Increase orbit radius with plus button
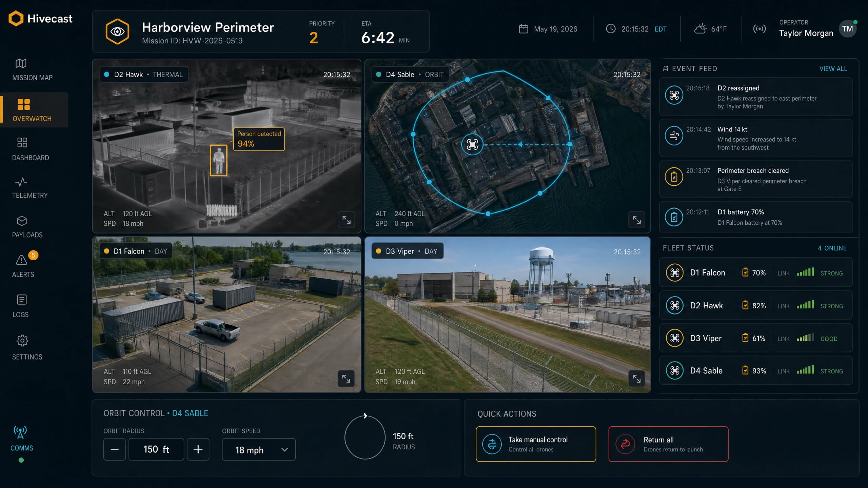 (198, 449)
